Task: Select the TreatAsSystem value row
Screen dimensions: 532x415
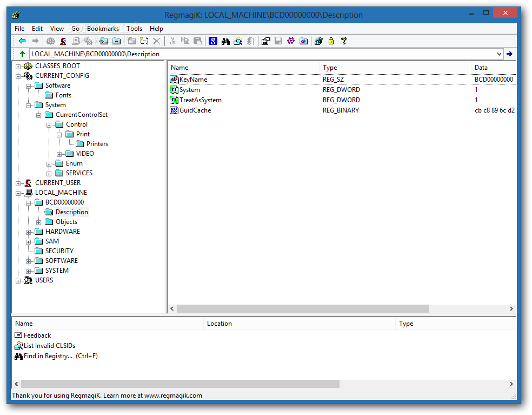Action: [x=343, y=100]
